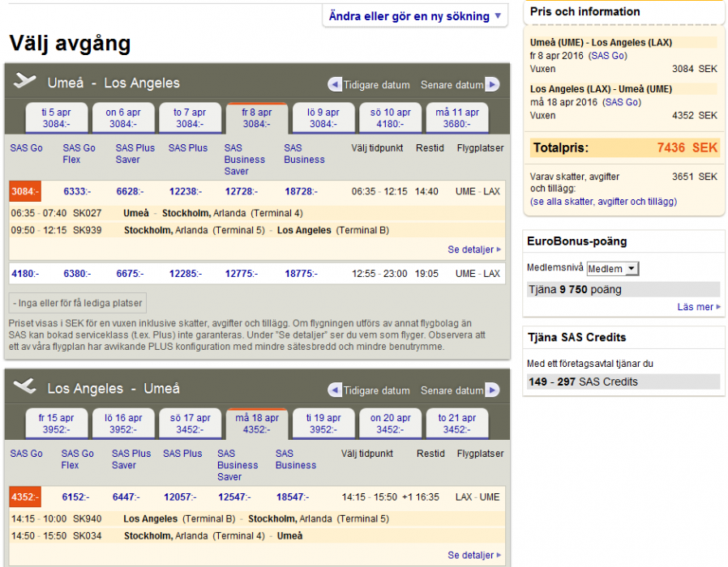Choose the 4180:- SAS Go fare at 12:55
Image resolution: width=728 pixels, height=567 pixels.
[x=24, y=274]
